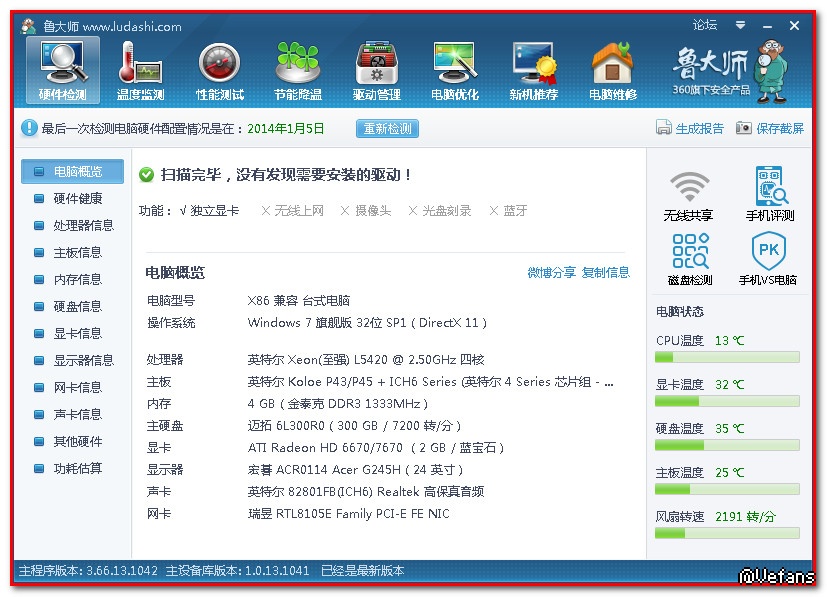Open the title bar dropdown menu arrow
This screenshot has width=827, height=597.
(x=741, y=25)
